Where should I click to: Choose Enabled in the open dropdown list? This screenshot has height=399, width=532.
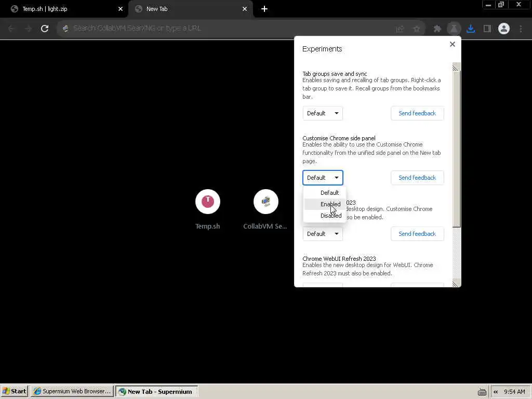pyautogui.click(x=325, y=204)
